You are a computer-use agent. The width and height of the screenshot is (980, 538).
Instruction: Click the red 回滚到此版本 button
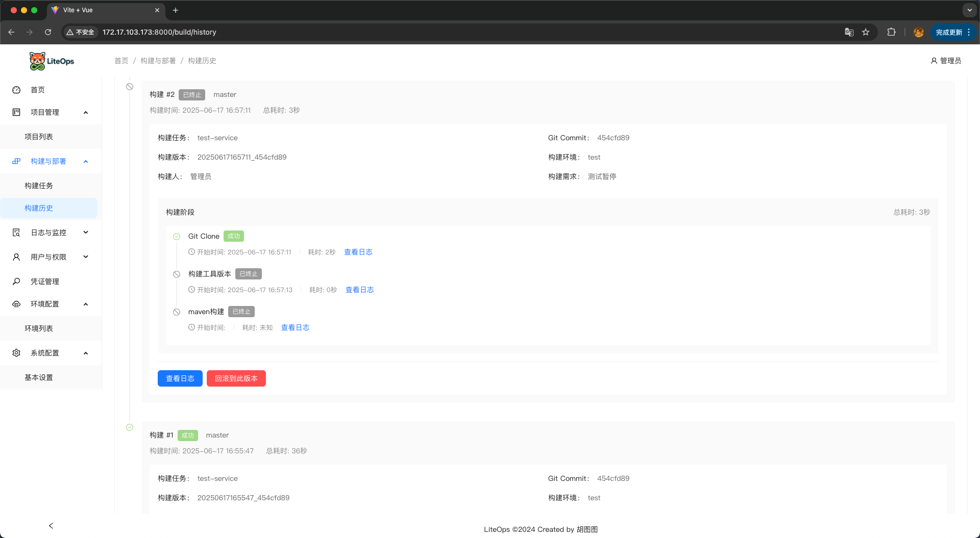(236, 378)
